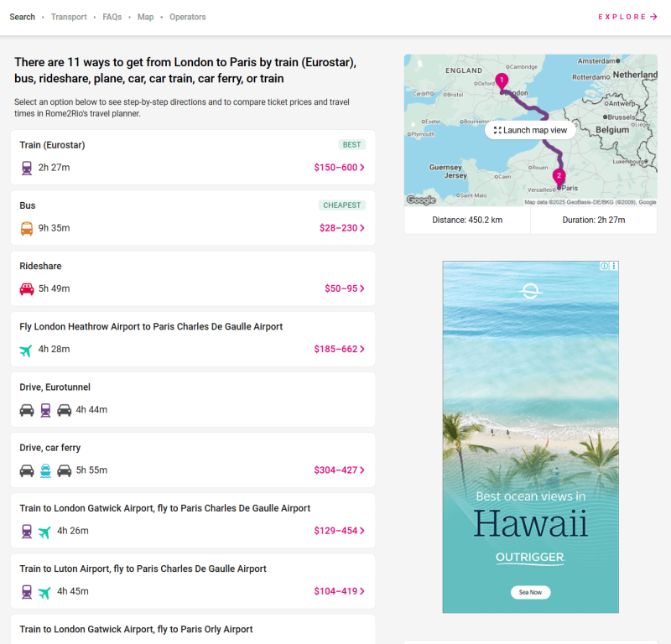
Task: Expand the Eurostar price $150–600 chevron
Action: 362,168
